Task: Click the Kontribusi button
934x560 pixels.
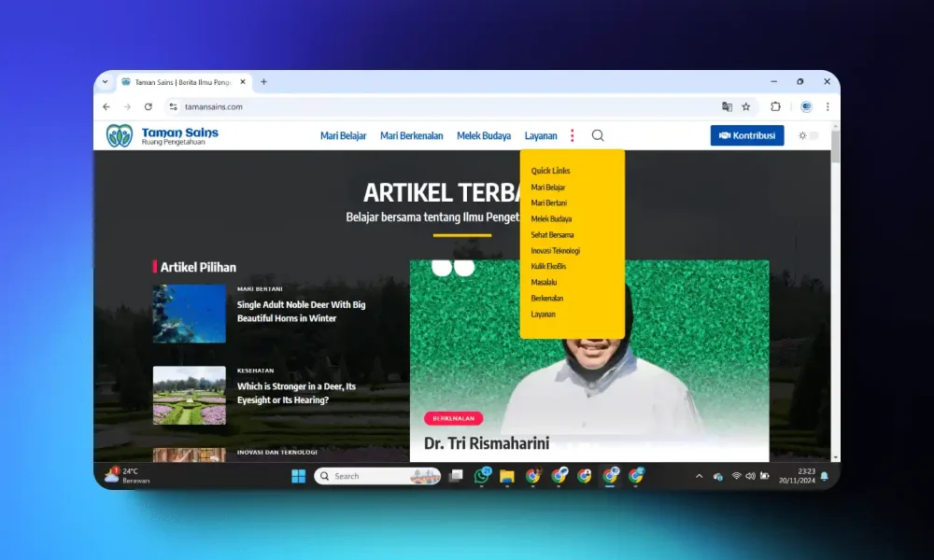Action: pyautogui.click(x=746, y=135)
